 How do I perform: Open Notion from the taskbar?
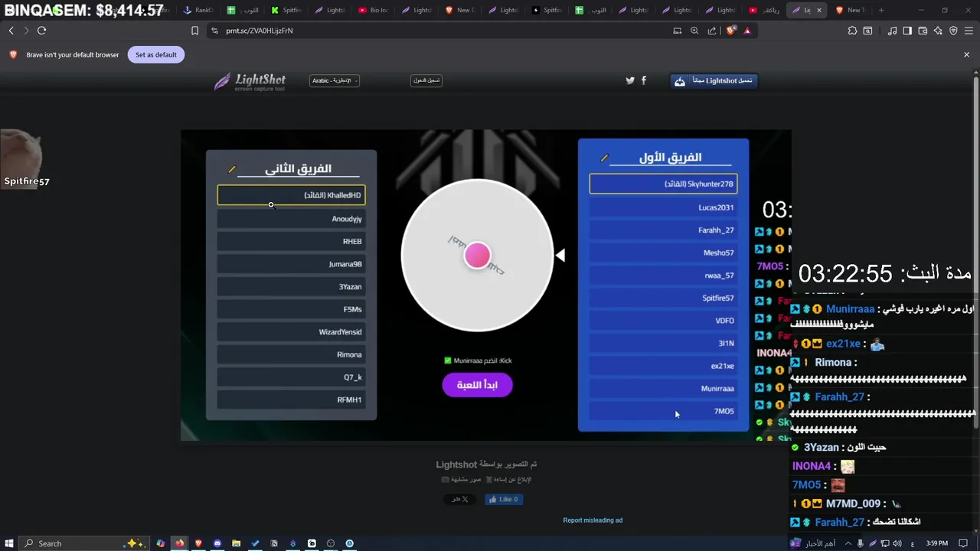point(274,543)
